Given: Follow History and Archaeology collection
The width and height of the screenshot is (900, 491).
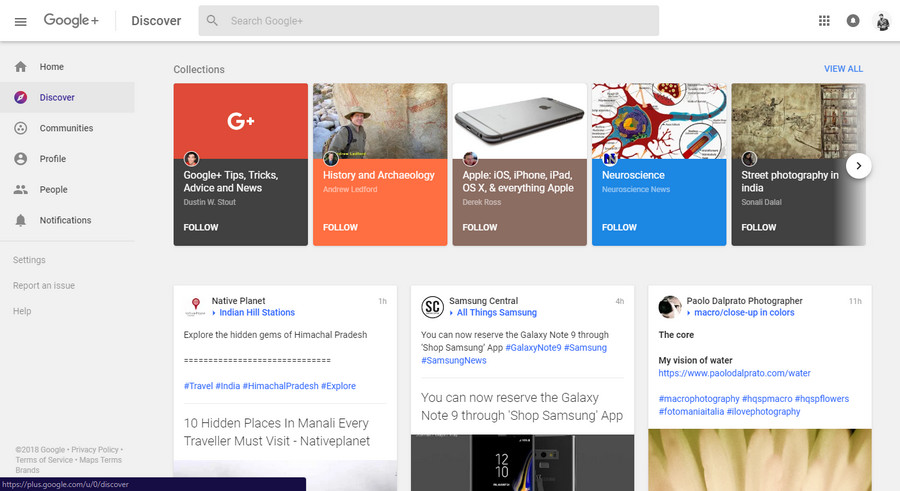Looking at the screenshot, I should [340, 227].
